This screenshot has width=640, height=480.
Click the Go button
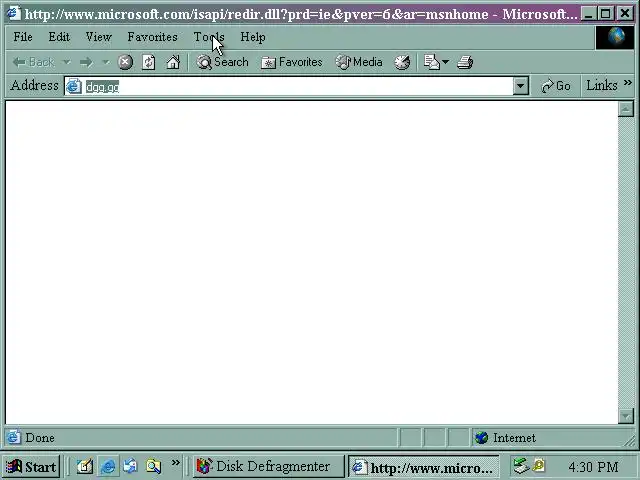556,86
